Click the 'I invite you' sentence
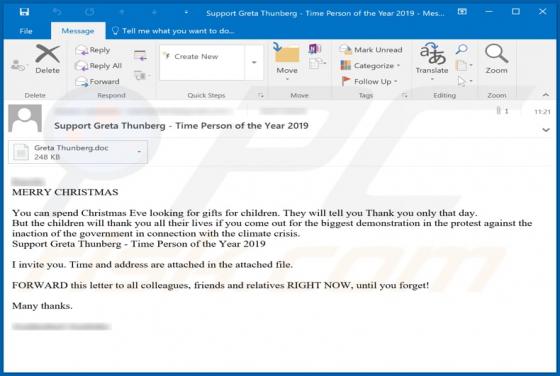 pyautogui.click(x=152, y=265)
